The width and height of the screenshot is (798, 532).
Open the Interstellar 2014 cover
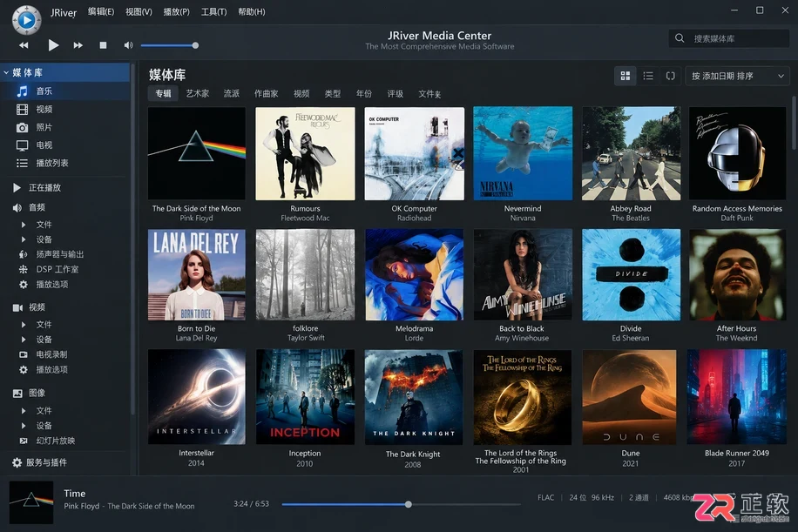(196, 397)
